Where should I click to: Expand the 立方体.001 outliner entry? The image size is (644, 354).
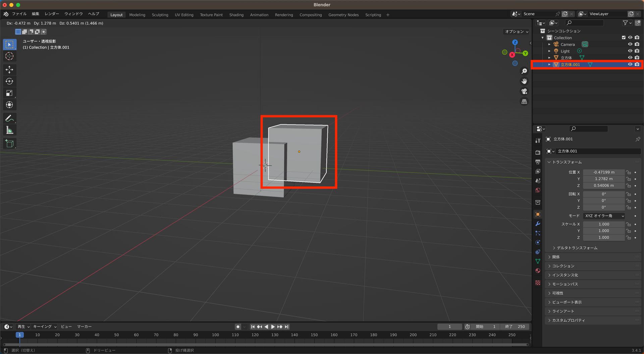coord(549,64)
